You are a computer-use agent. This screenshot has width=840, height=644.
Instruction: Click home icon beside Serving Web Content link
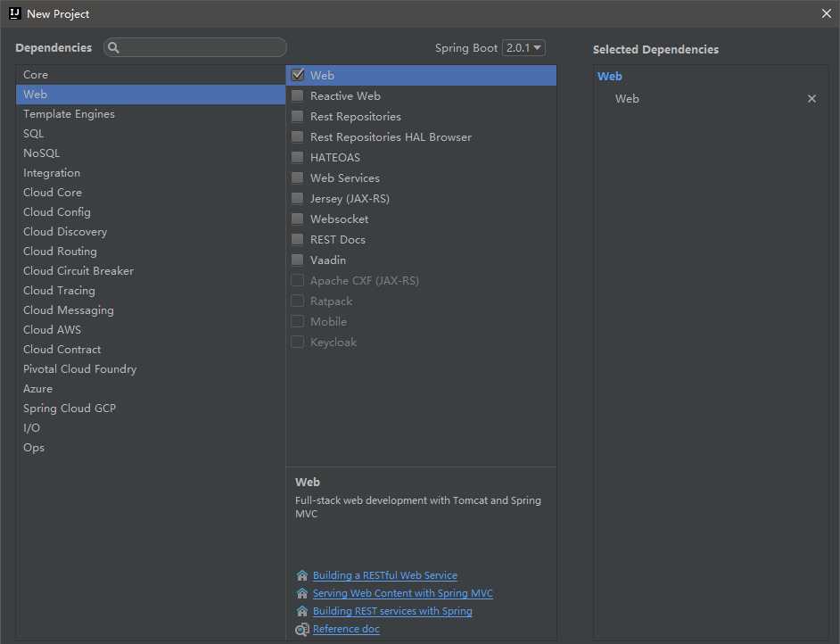pos(302,593)
